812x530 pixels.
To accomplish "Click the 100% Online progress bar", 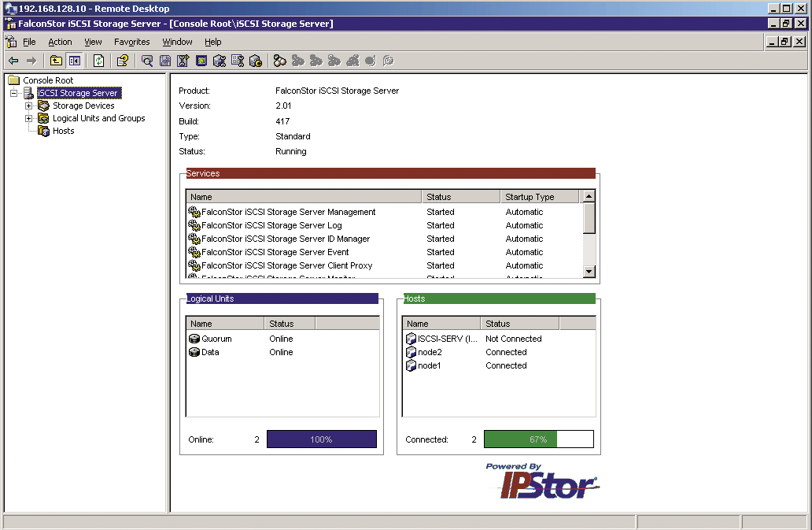I will tap(322, 439).
